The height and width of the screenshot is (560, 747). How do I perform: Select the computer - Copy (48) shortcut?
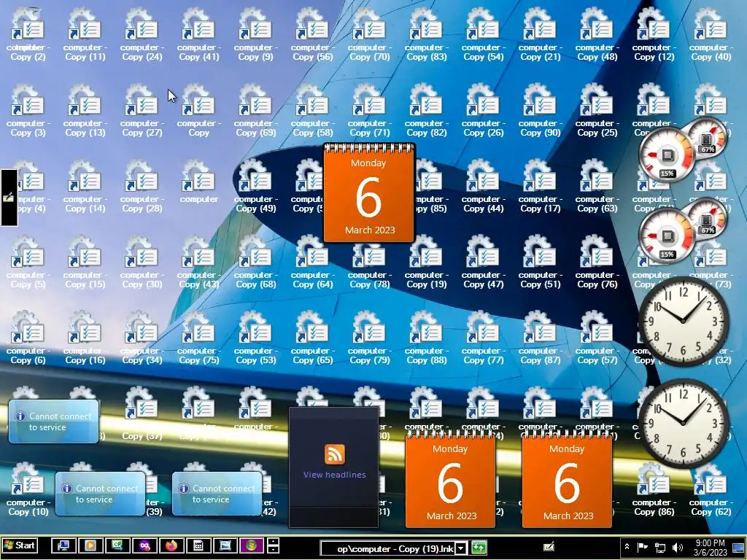(x=597, y=34)
